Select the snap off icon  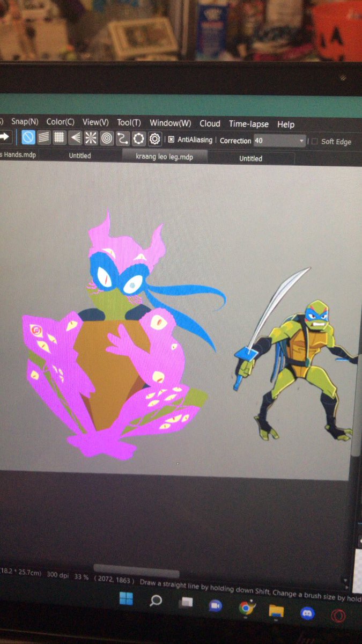(28, 137)
